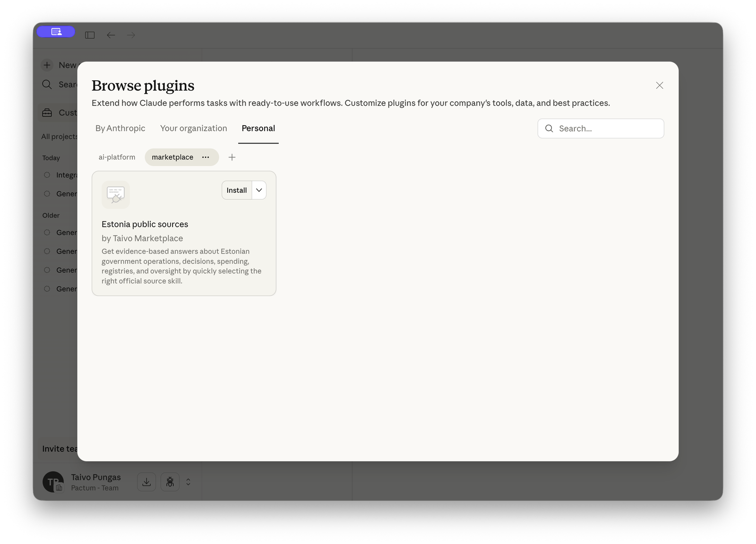Click the Estonia public sources plugin thumbnail icon

tap(115, 195)
